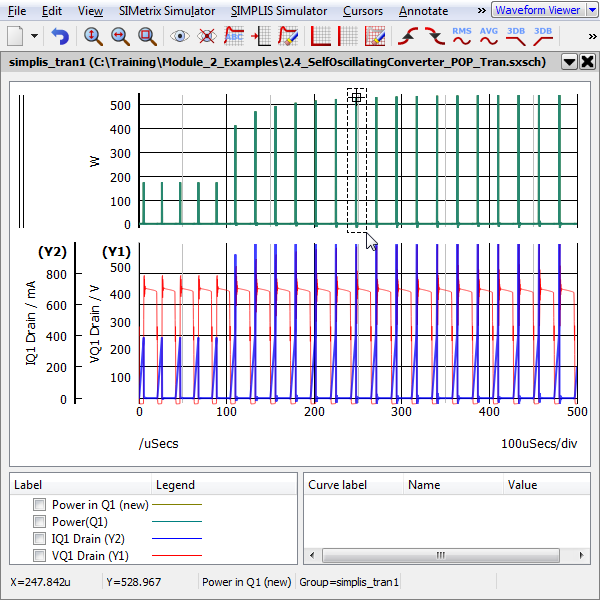Viewport: 600px width, 600px height.
Task: Enable the Power(Q1) curve checkbox
Action: tap(40, 522)
